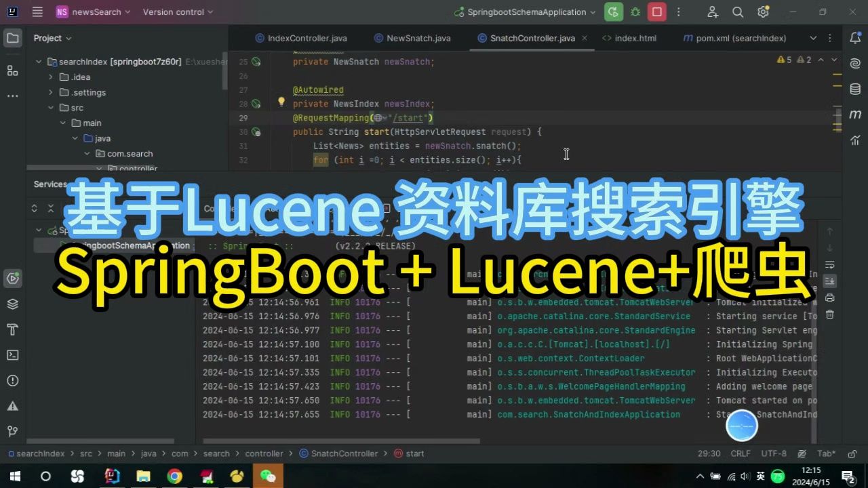Screen dimensions: 868x488
Task: Select the java source folder
Action: coord(97,138)
